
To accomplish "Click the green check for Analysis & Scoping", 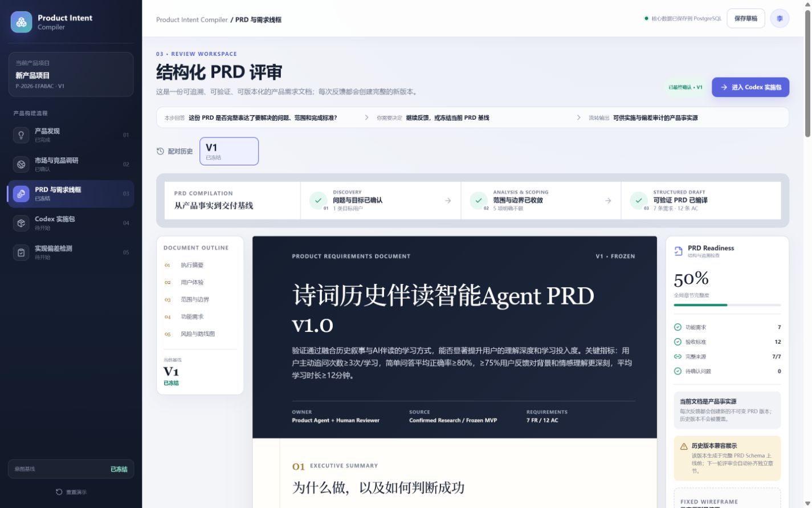I will 479,200.
